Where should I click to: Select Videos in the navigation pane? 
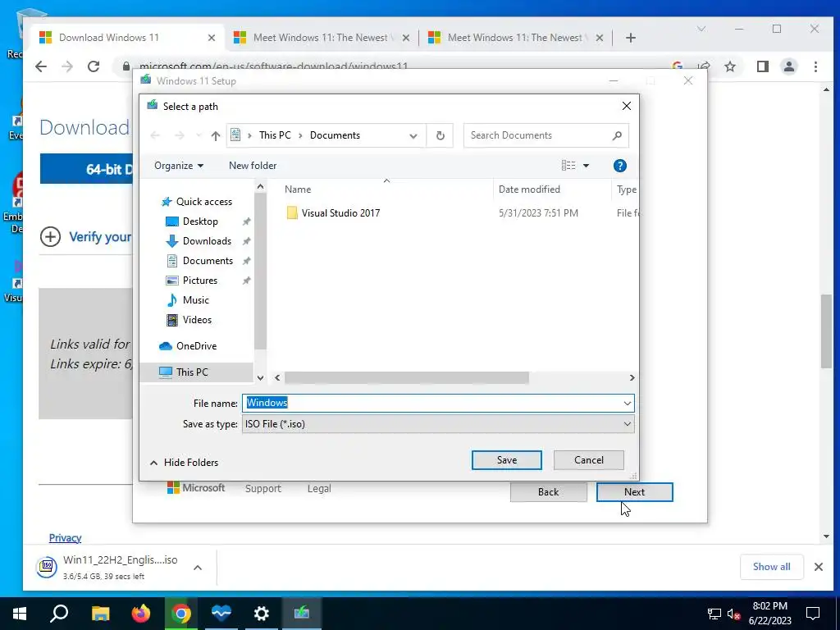point(197,320)
